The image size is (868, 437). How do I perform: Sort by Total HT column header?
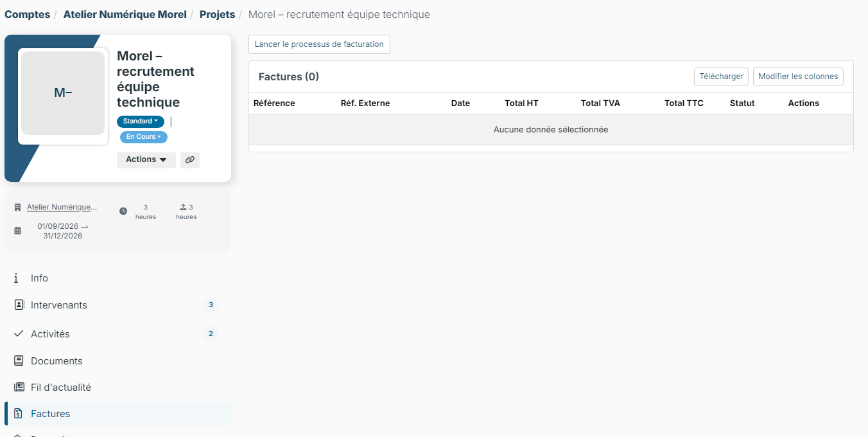point(521,103)
